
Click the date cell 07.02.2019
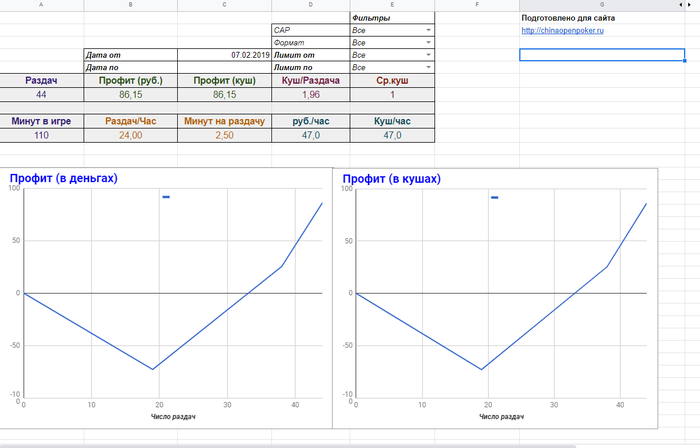pyautogui.click(x=224, y=55)
